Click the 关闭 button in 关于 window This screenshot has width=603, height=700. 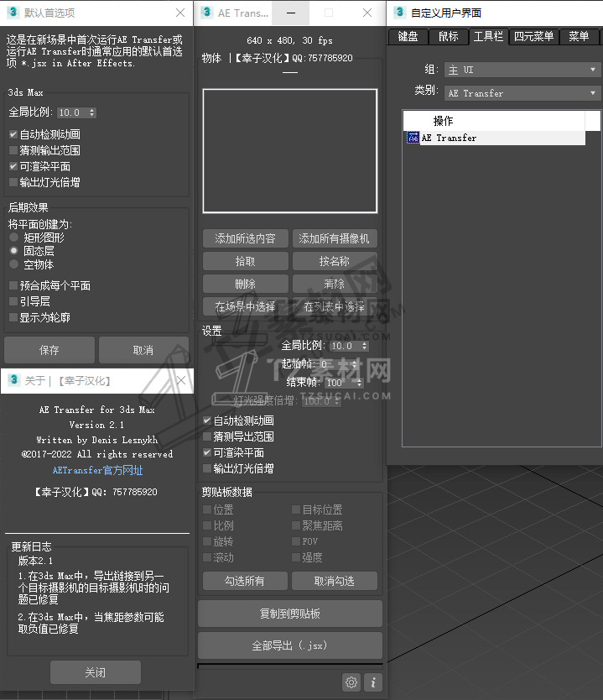click(96, 672)
